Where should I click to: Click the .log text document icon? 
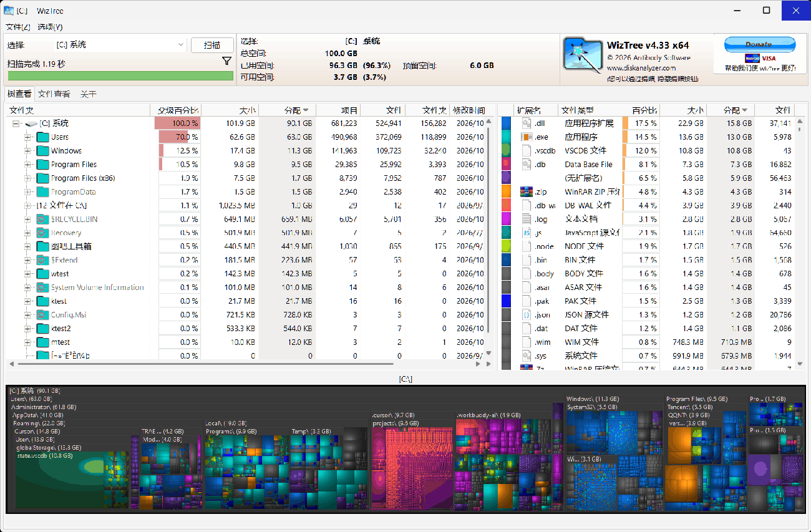click(x=525, y=220)
